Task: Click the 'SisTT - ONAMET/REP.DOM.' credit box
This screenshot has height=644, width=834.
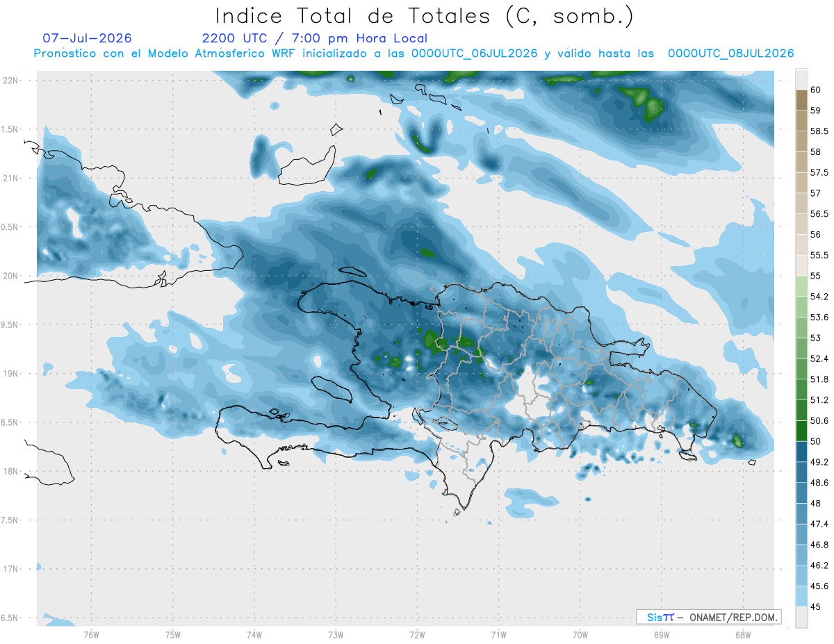Action: coord(708,617)
